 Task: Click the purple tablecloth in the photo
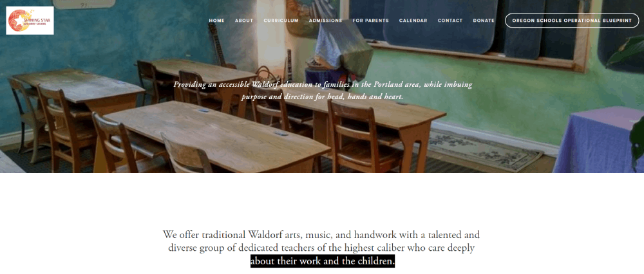(598, 140)
